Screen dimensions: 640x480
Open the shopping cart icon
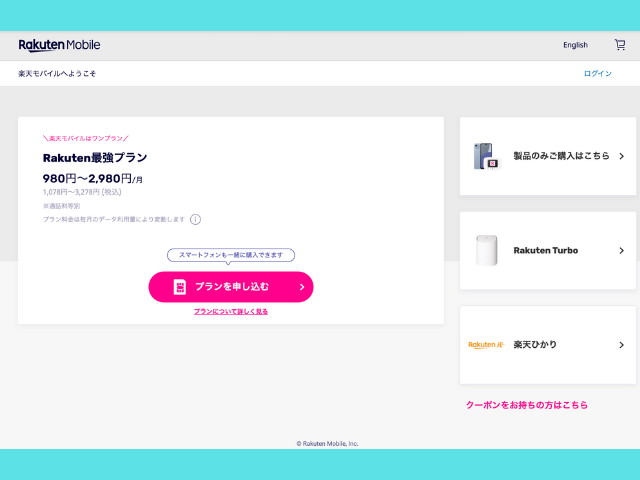click(x=620, y=44)
